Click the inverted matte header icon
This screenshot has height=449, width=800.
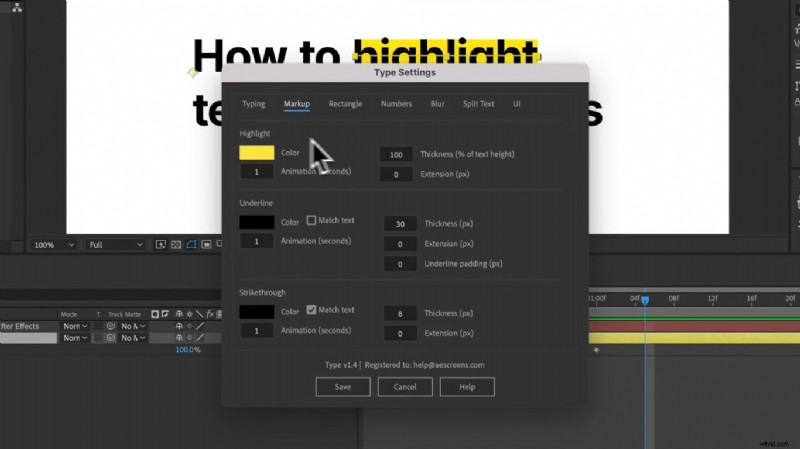pyautogui.click(x=165, y=314)
